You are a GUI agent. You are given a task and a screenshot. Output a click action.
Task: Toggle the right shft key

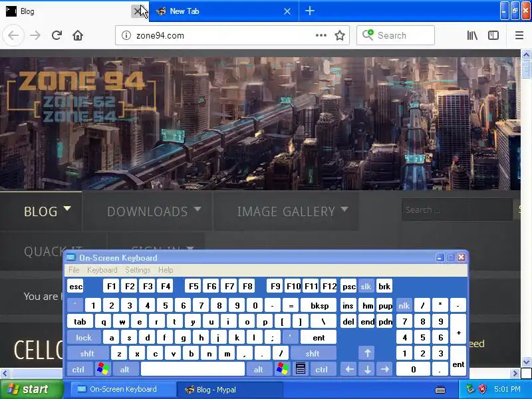[x=313, y=353]
